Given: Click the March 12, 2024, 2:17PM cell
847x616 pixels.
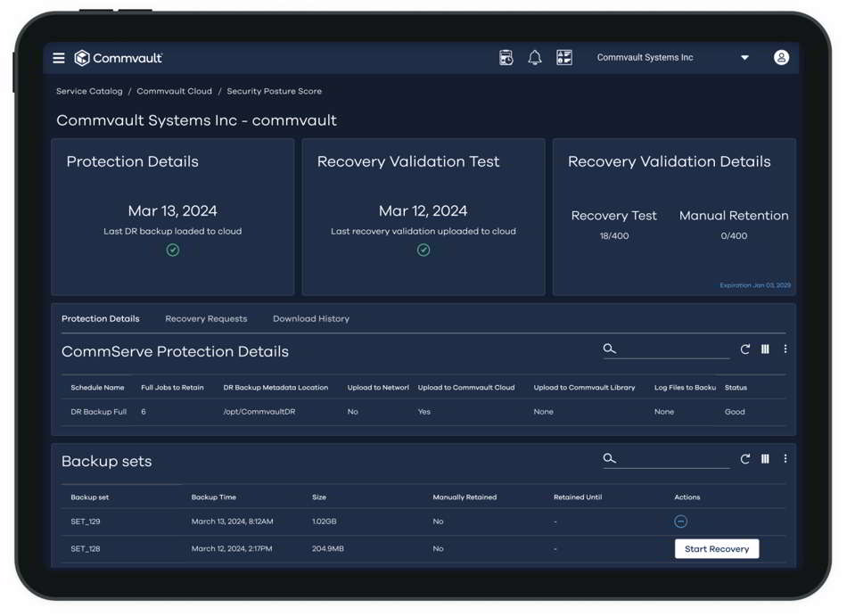Looking at the screenshot, I should click(232, 548).
